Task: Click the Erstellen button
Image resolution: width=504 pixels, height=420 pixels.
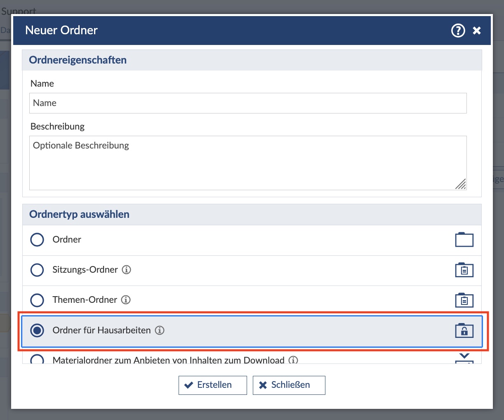Action: click(212, 385)
